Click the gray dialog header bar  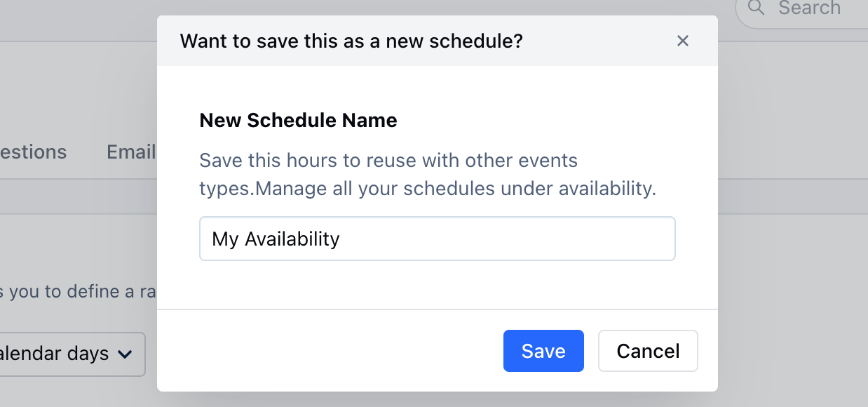click(x=438, y=41)
